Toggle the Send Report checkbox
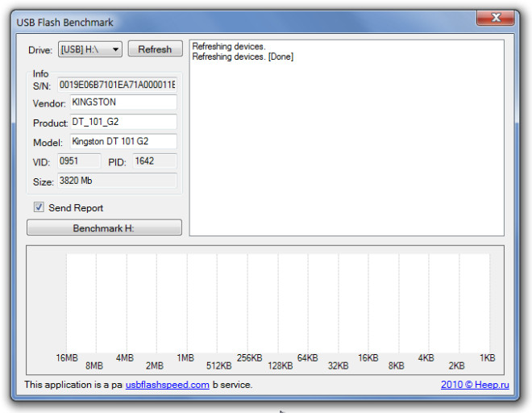Viewport: 532px width, 413px height. point(39,207)
